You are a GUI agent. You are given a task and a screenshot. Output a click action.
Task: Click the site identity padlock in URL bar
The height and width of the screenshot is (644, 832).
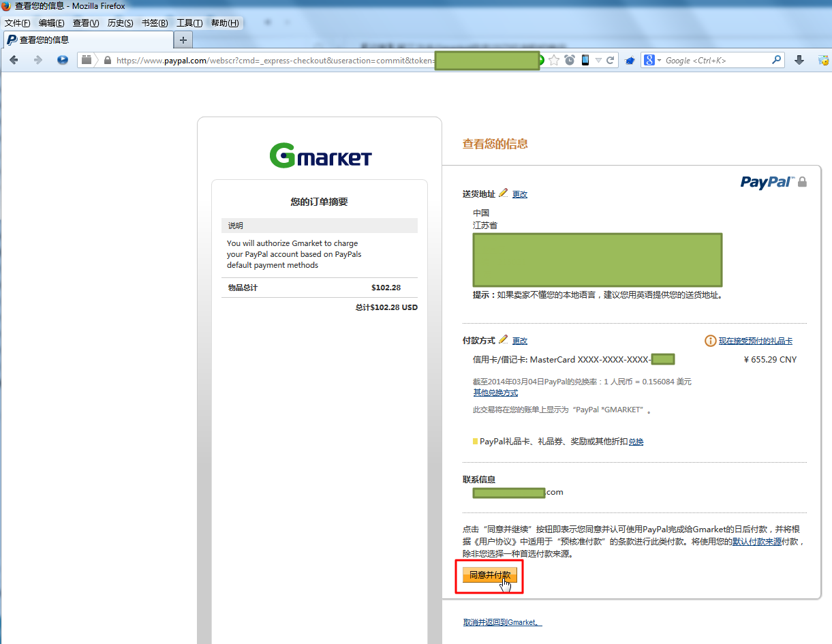[x=107, y=60]
